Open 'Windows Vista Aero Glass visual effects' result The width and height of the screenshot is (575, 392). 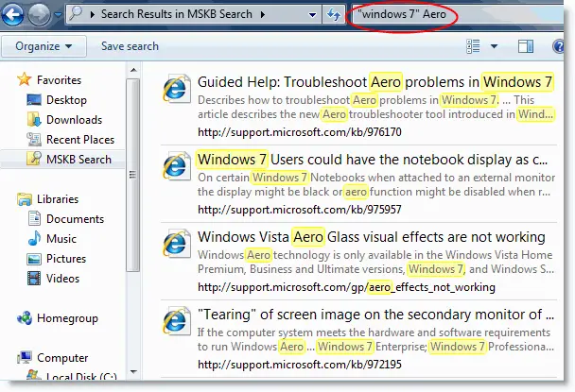pyautogui.click(x=372, y=237)
